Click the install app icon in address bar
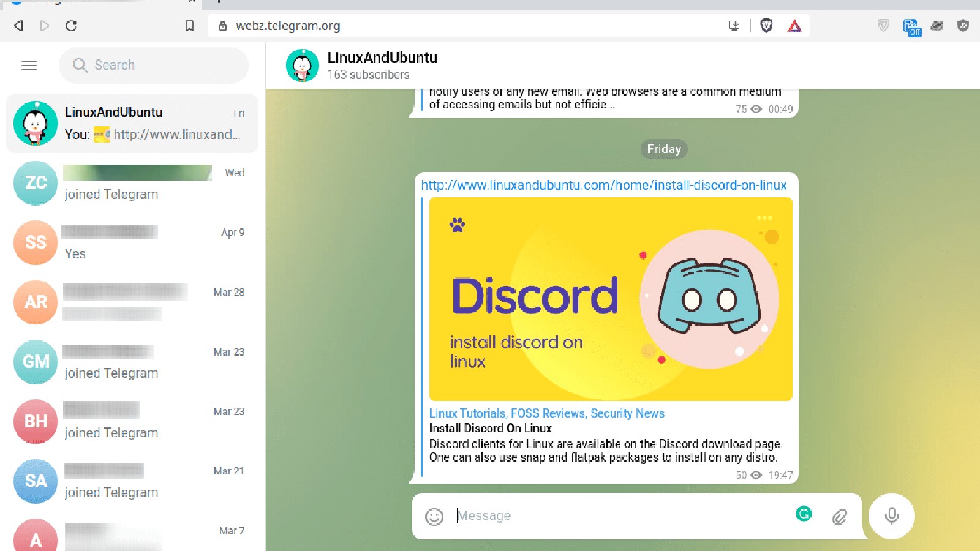The height and width of the screenshot is (551, 980). [734, 26]
